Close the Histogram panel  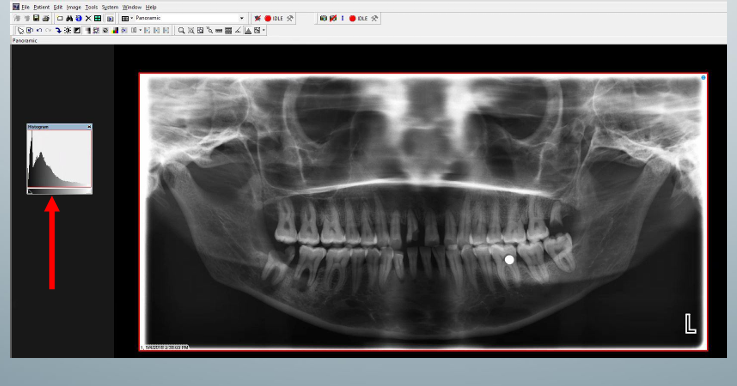(89, 127)
